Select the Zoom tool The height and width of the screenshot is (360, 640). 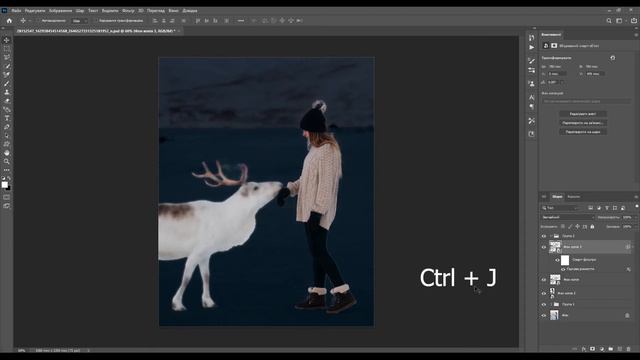(x=7, y=162)
